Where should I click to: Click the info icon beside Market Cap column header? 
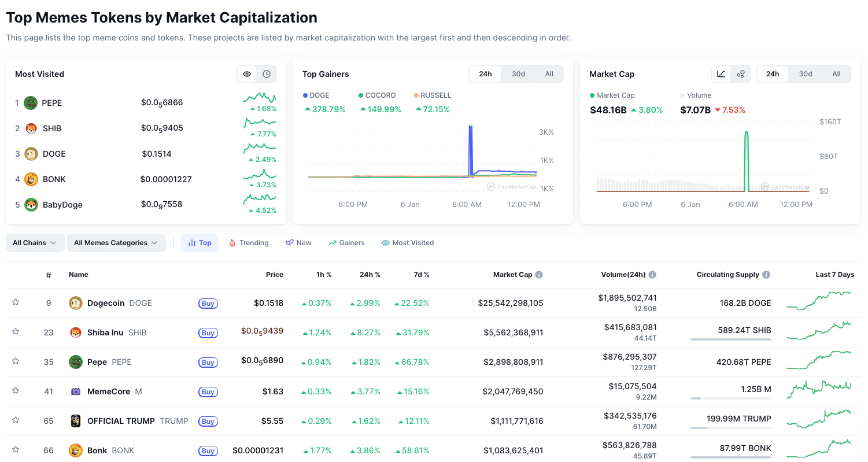click(539, 275)
